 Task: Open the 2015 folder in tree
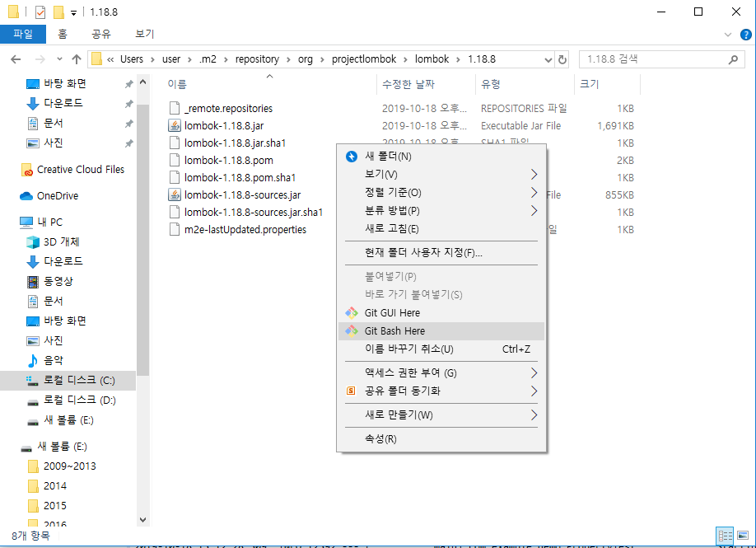click(x=55, y=506)
